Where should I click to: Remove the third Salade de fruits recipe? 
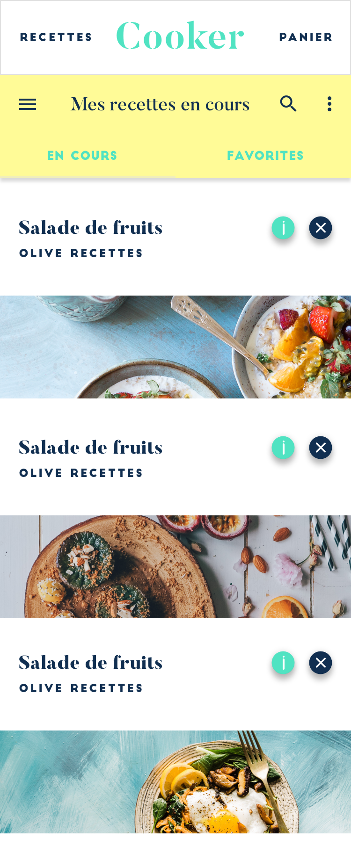321,663
